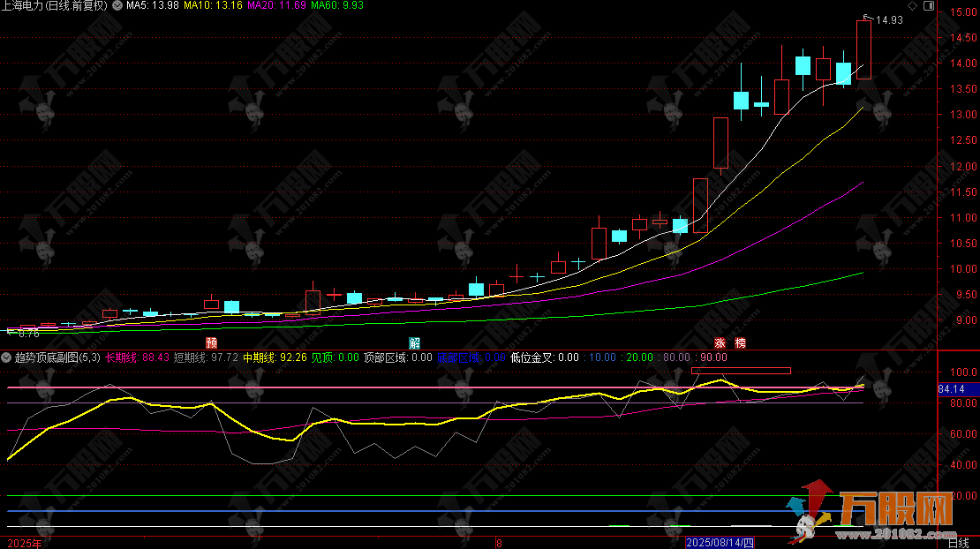Image resolution: width=980 pixels, height=549 pixels.
Task: Click the 长期线: 88.43 readout
Action: point(137,357)
